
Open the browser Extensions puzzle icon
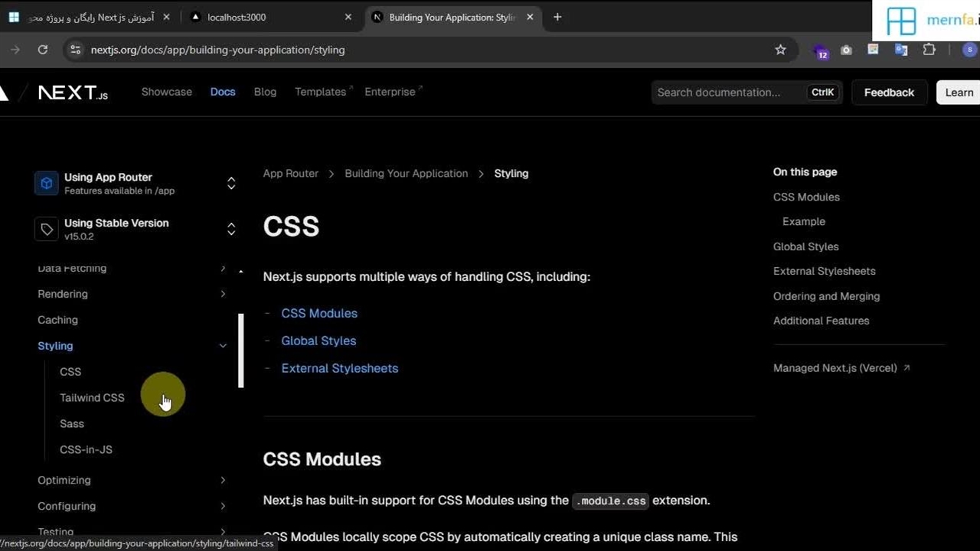tap(929, 50)
